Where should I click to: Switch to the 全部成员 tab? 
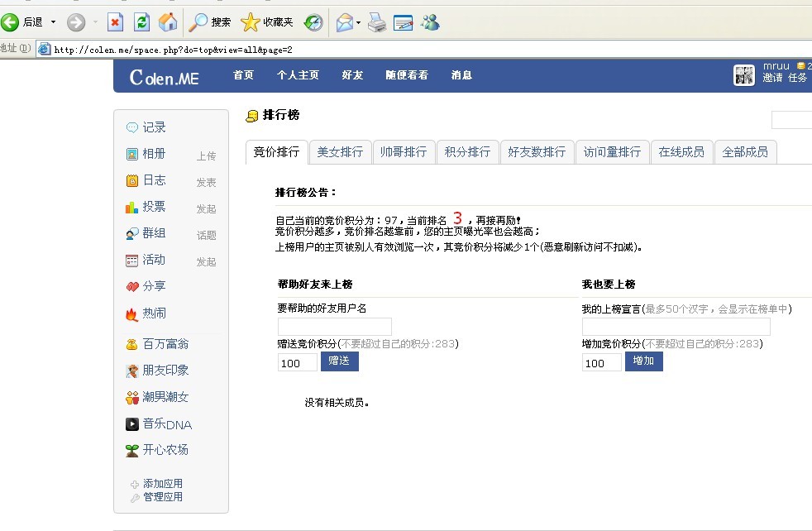click(745, 152)
